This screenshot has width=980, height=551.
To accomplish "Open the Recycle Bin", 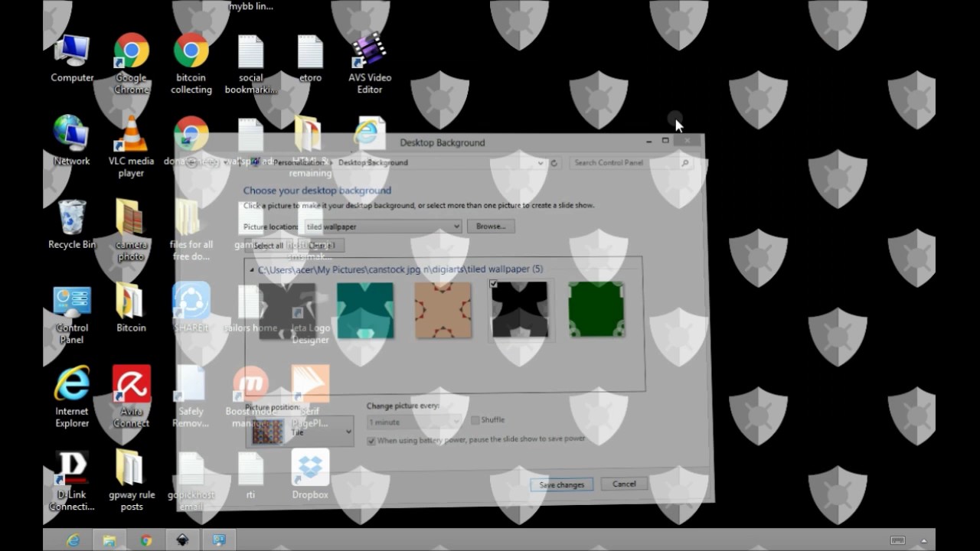I will point(72,224).
